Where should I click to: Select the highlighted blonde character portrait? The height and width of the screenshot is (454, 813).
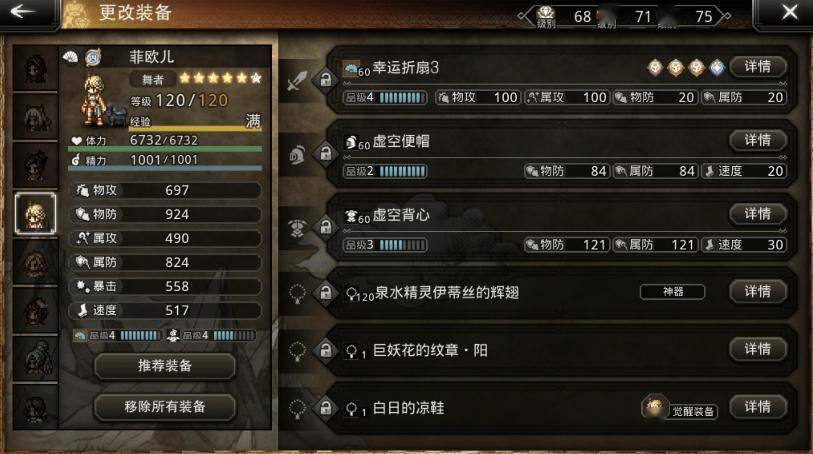point(35,214)
